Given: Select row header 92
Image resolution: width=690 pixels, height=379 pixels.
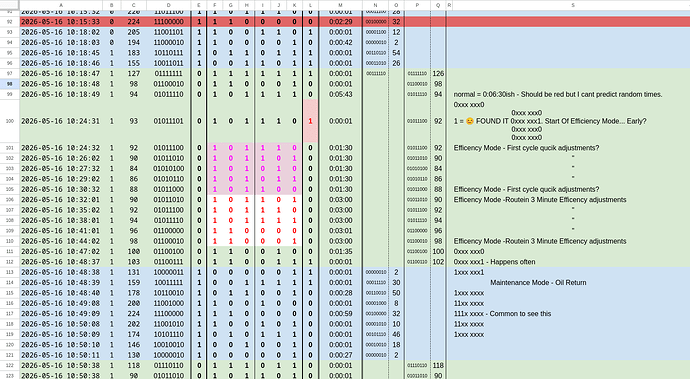Looking at the screenshot, I should 10,22.
